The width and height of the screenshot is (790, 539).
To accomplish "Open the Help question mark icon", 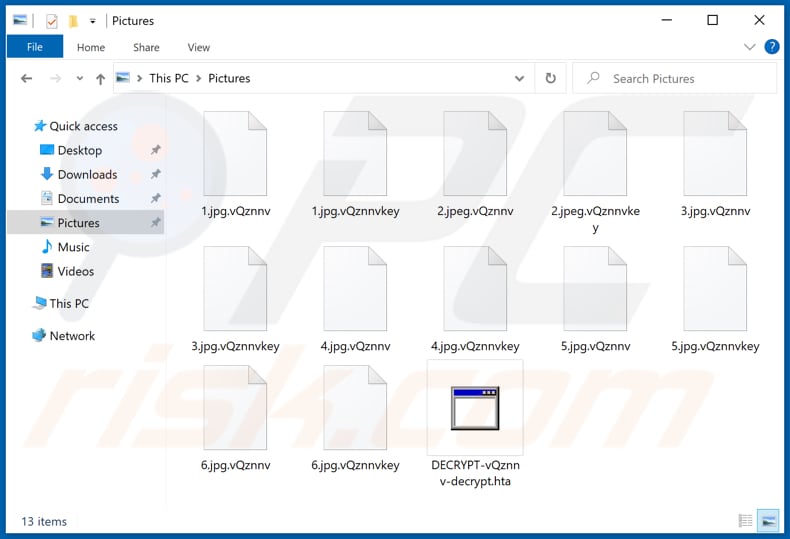I will (x=772, y=47).
